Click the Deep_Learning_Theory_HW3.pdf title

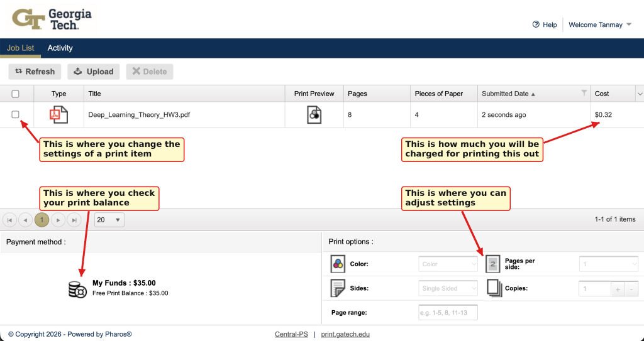tap(139, 115)
